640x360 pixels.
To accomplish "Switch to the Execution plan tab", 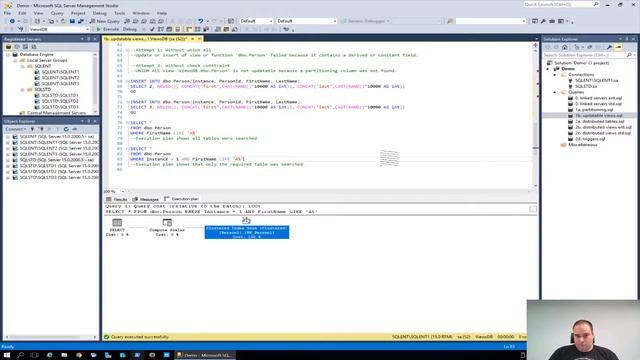I will 182,199.
